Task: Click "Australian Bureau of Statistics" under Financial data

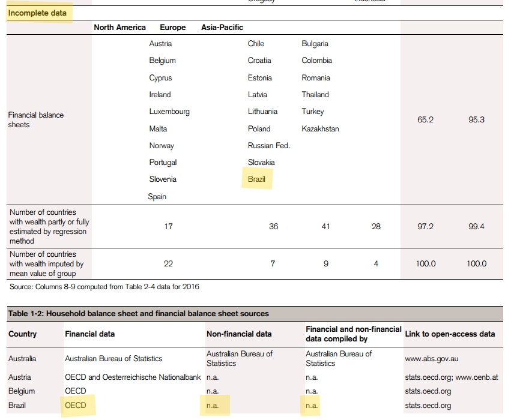Action: [x=113, y=358]
